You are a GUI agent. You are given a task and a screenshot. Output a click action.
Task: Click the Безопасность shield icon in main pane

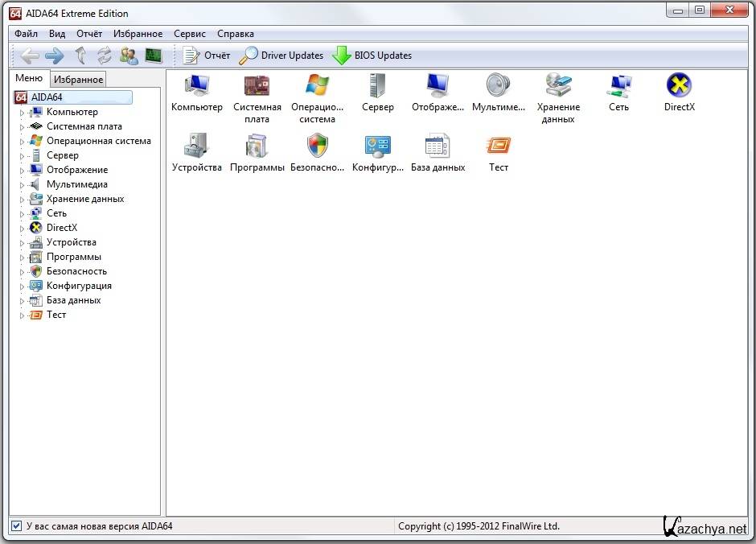(x=317, y=146)
